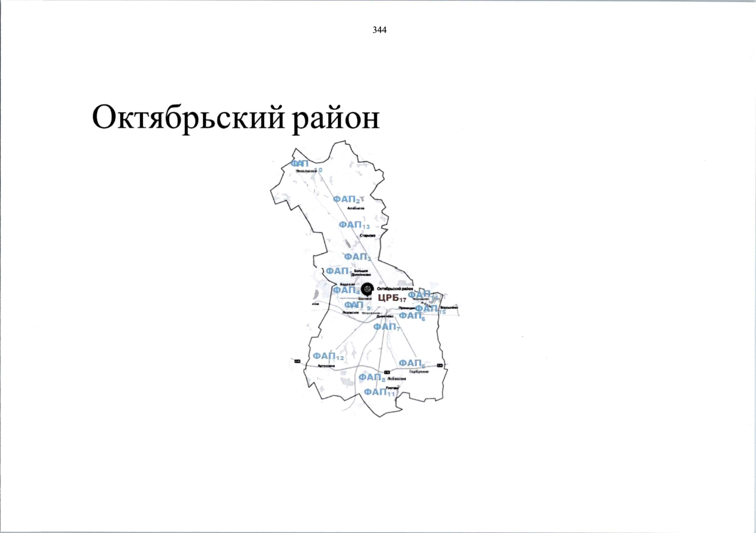The image size is (756, 533).
Task: Click the page number 344 at top
Action: tap(380, 30)
